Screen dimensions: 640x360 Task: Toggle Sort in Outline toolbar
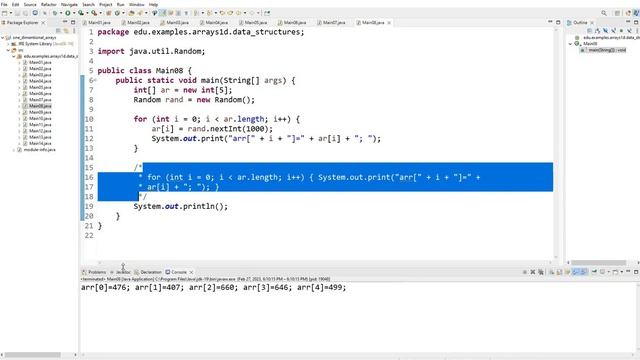click(598, 31)
